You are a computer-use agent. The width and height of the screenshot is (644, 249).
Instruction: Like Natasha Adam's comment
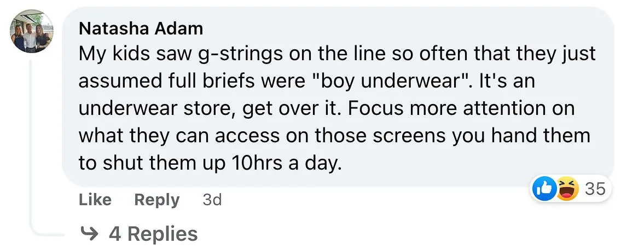tap(95, 200)
